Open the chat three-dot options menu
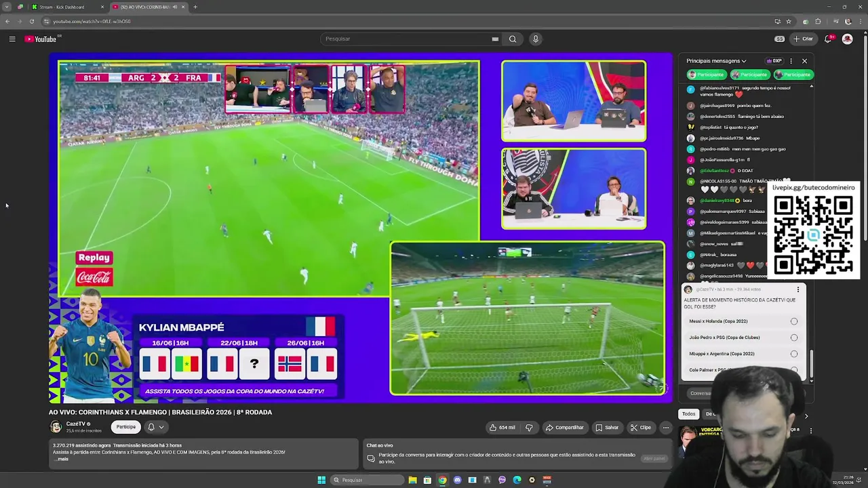 (x=791, y=61)
